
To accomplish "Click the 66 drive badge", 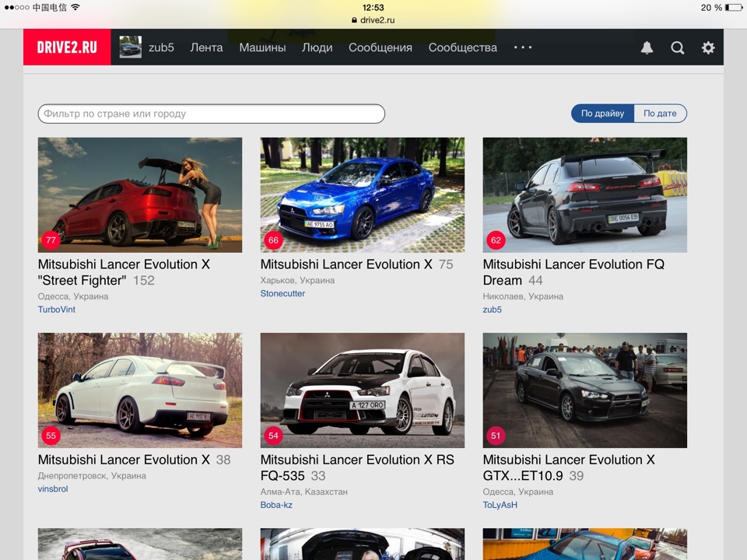I will [273, 240].
